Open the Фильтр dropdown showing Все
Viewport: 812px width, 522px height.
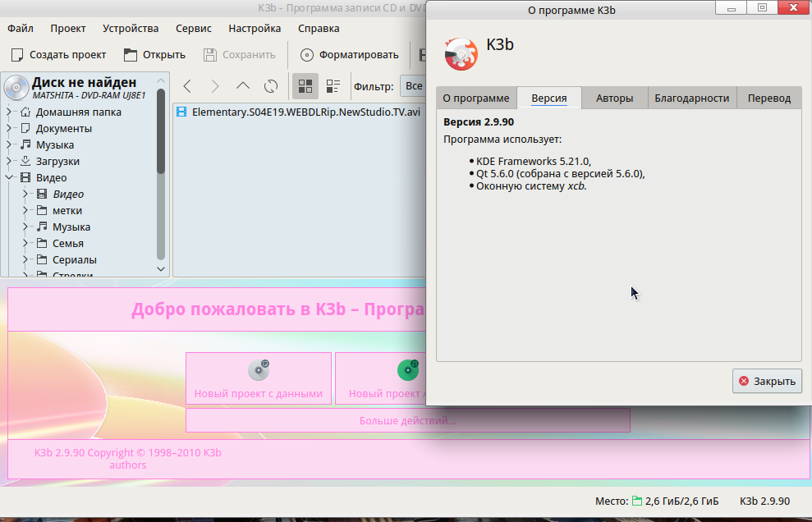(x=413, y=86)
